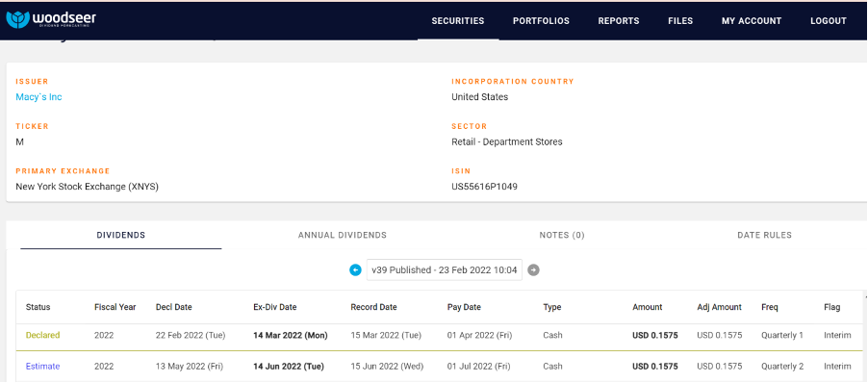Go to next published version arrow
Screen dimensions: 868x383
(534, 270)
